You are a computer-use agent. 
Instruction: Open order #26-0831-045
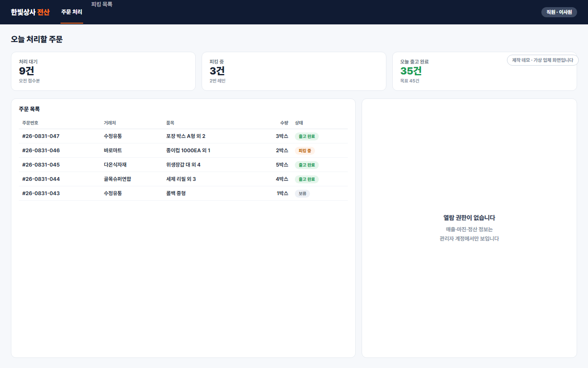point(183,165)
